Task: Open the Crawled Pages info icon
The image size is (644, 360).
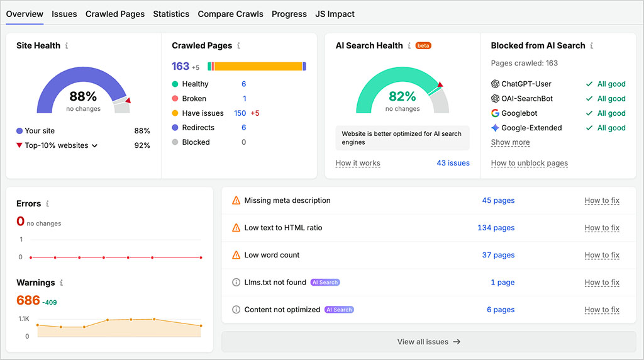Action: pos(238,45)
